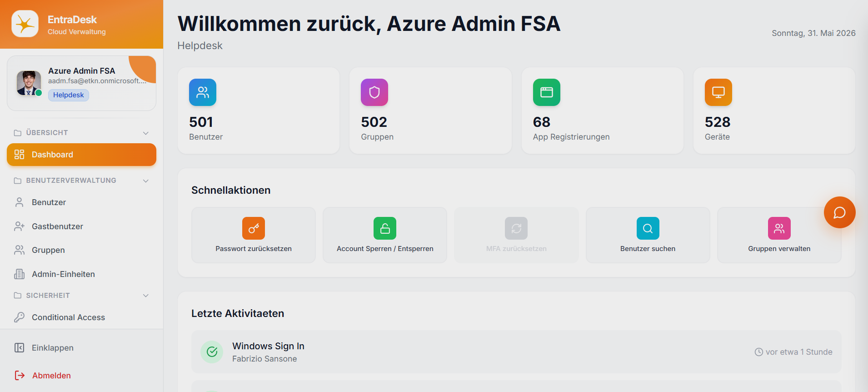Click the Account Sperren lock icon

pyautogui.click(x=385, y=228)
